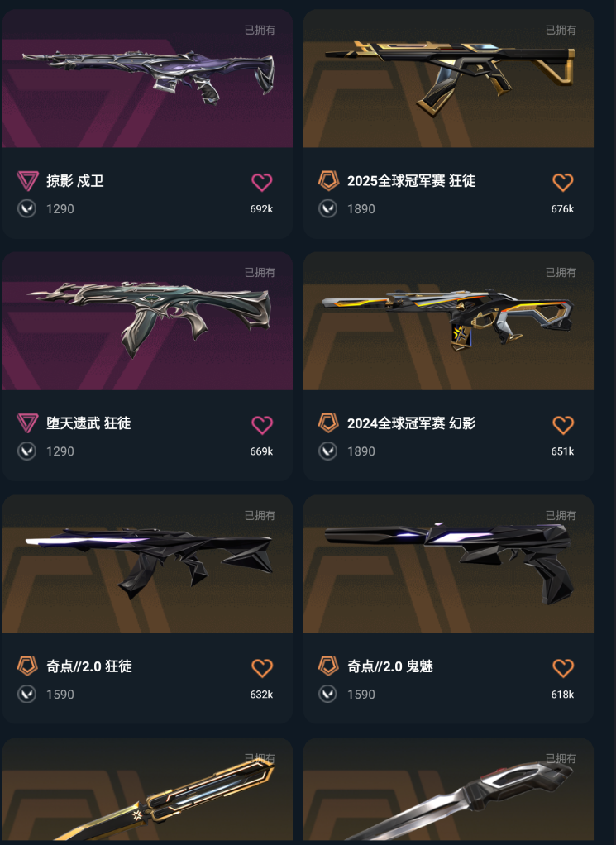The width and height of the screenshot is (616, 845).
Task: Click the VP currency icon under 掠影 戍卫
Action: point(26,208)
